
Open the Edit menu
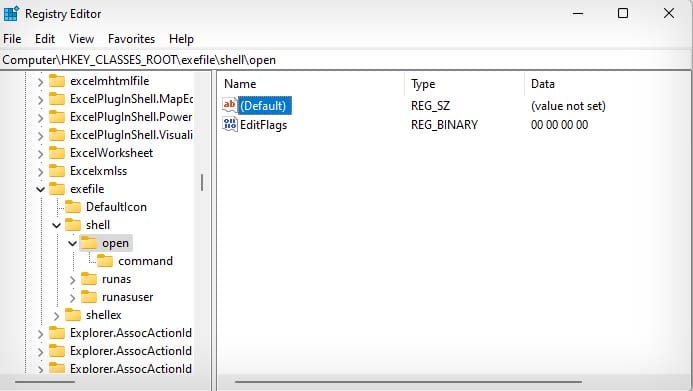tap(45, 39)
